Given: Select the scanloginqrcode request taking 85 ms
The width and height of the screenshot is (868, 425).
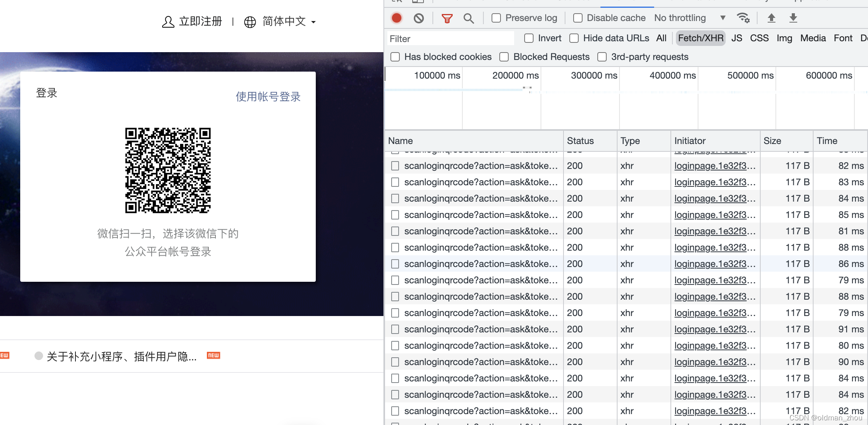Looking at the screenshot, I should click(481, 215).
